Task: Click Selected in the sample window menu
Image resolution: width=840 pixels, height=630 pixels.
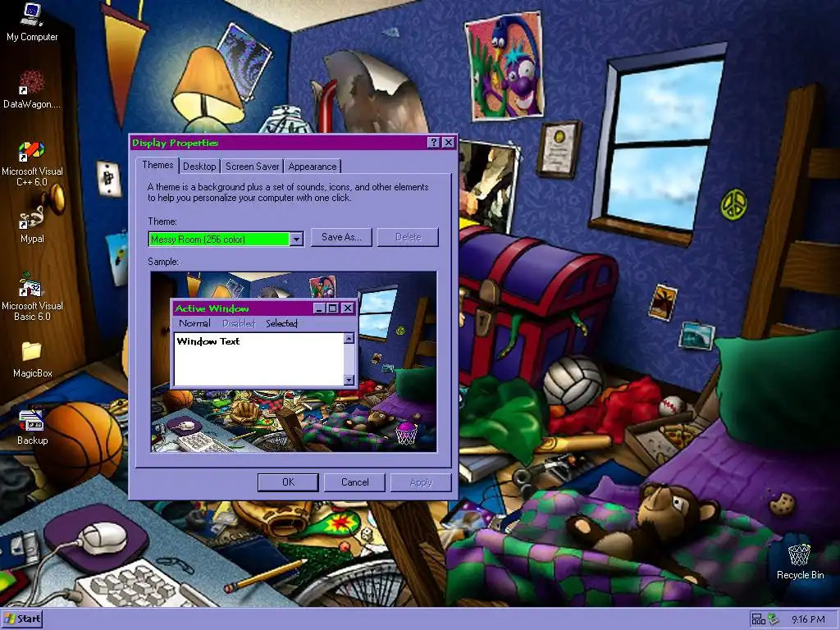Action: point(282,323)
